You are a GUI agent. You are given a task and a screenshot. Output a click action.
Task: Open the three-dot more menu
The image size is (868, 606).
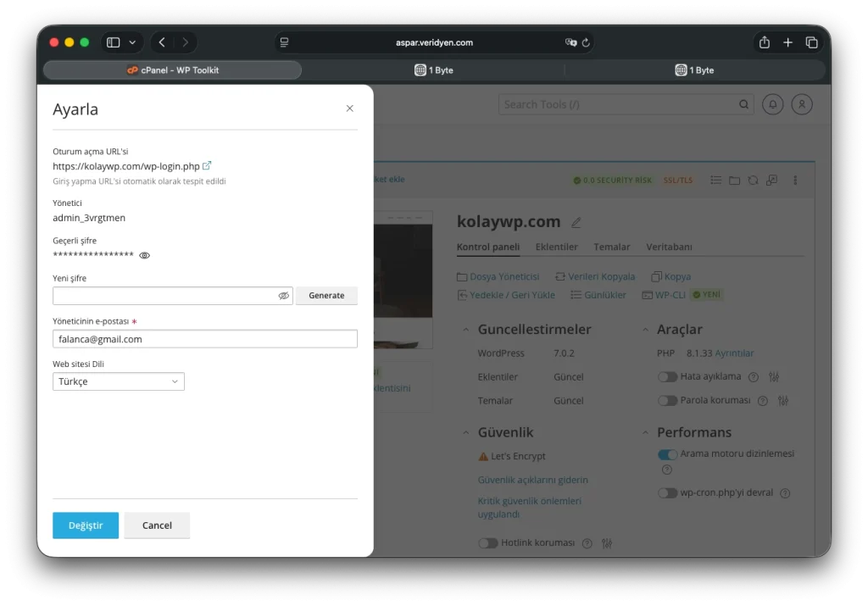(x=795, y=181)
